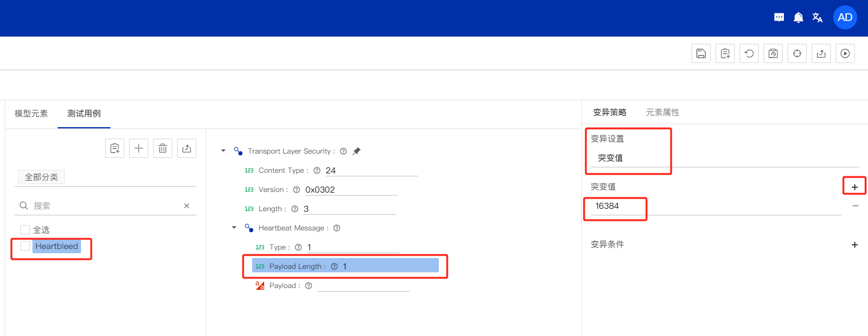Screen dimensions: 868x336
Task: Click the trash delete icon in test case panel
Action: (163, 148)
